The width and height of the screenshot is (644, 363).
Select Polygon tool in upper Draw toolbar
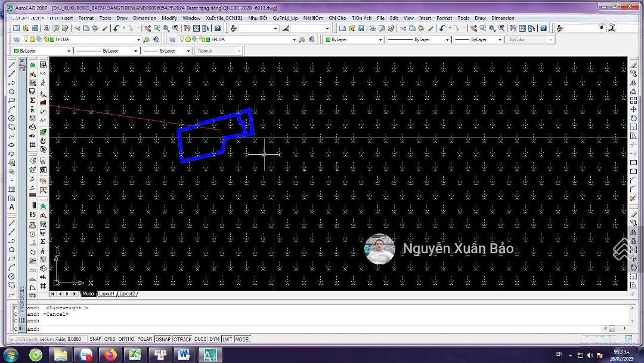click(12, 92)
